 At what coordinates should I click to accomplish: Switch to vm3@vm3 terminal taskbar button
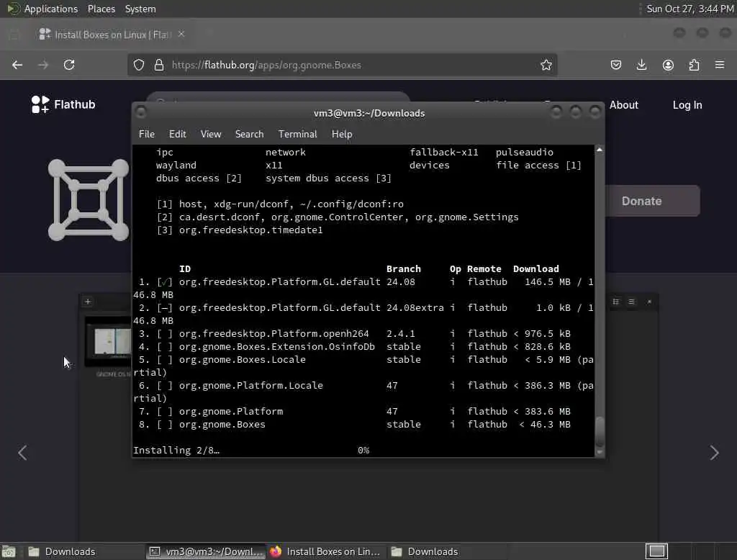coord(206,551)
